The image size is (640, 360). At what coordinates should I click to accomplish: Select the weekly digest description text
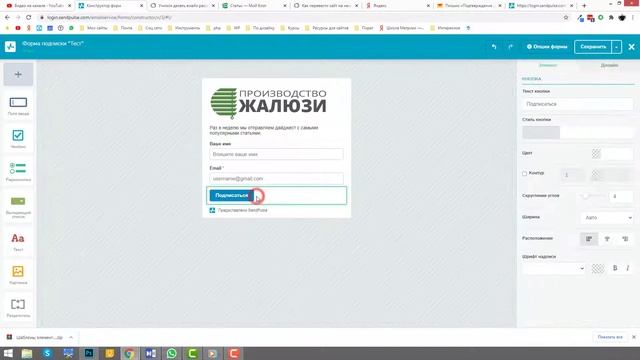264,130
